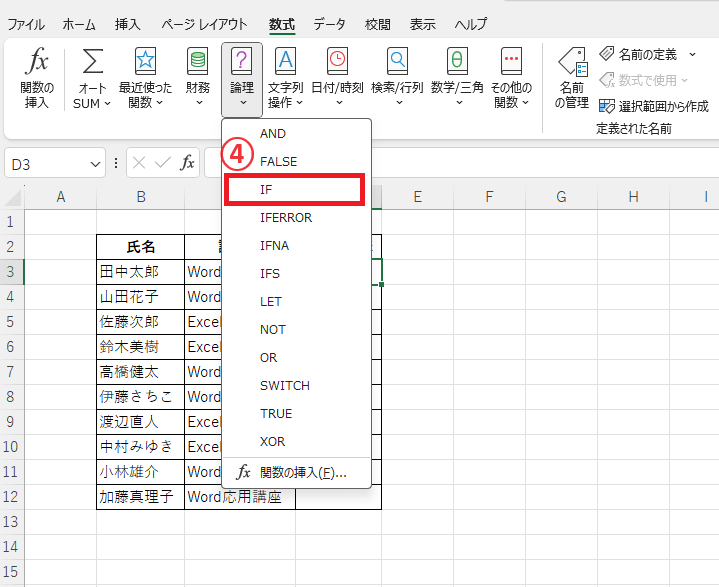The image size is (719, 587).
Task: Select column B header
Action: tap(141, 197)
